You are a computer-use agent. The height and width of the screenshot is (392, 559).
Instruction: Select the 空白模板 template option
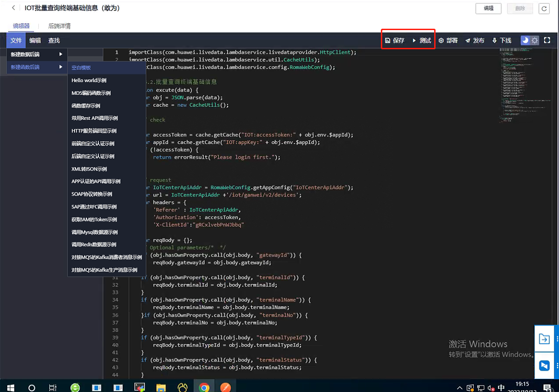(81, 67)
